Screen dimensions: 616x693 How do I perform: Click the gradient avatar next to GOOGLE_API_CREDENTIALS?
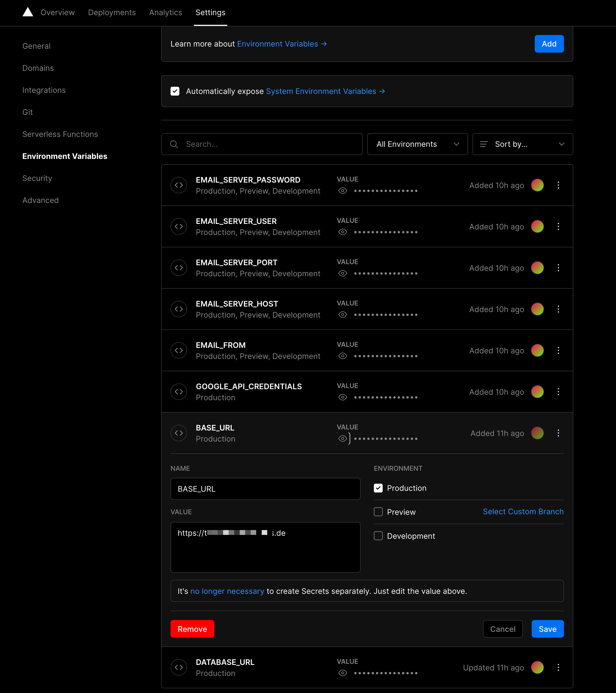click(537, 392)
